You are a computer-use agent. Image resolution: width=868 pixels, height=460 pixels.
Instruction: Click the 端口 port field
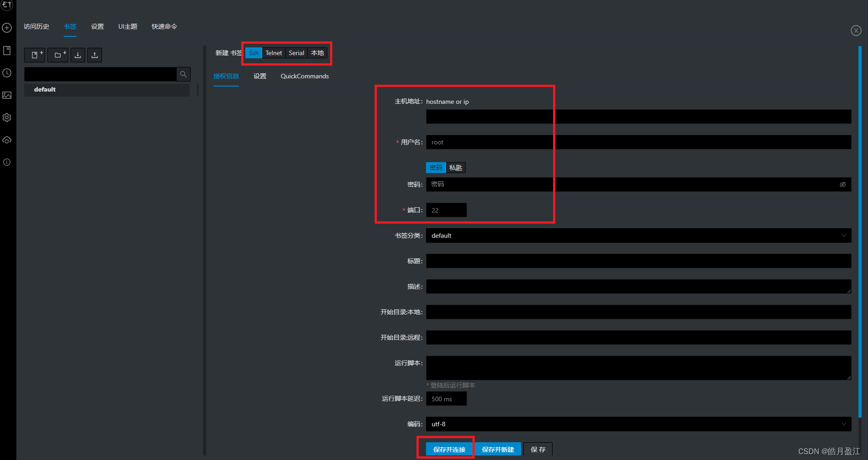pos(447,210)
